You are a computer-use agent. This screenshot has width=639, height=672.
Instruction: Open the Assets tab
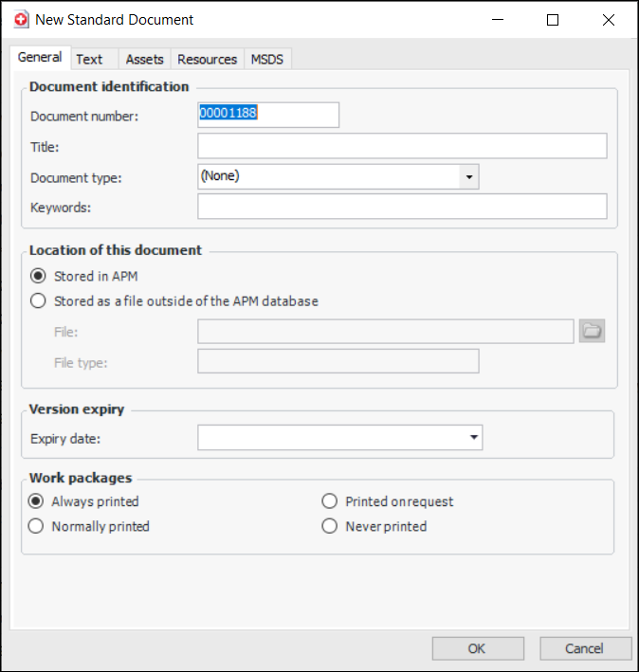(145, 59)
